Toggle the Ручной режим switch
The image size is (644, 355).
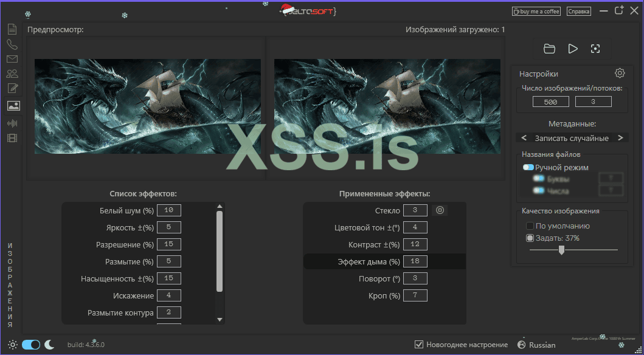point(528,167)
